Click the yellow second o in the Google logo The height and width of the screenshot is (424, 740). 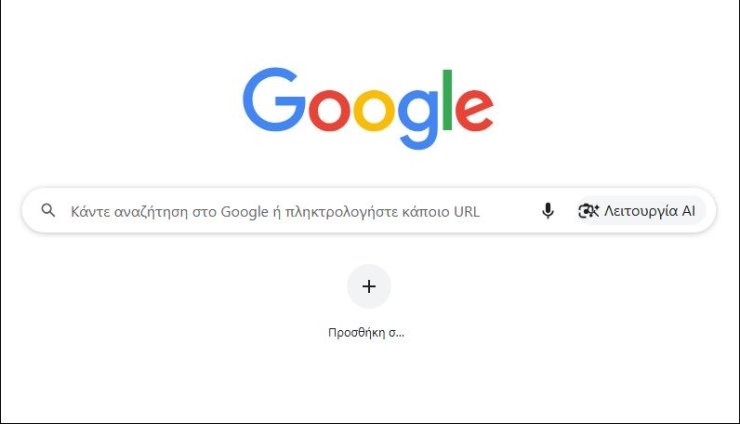point(374,110)
